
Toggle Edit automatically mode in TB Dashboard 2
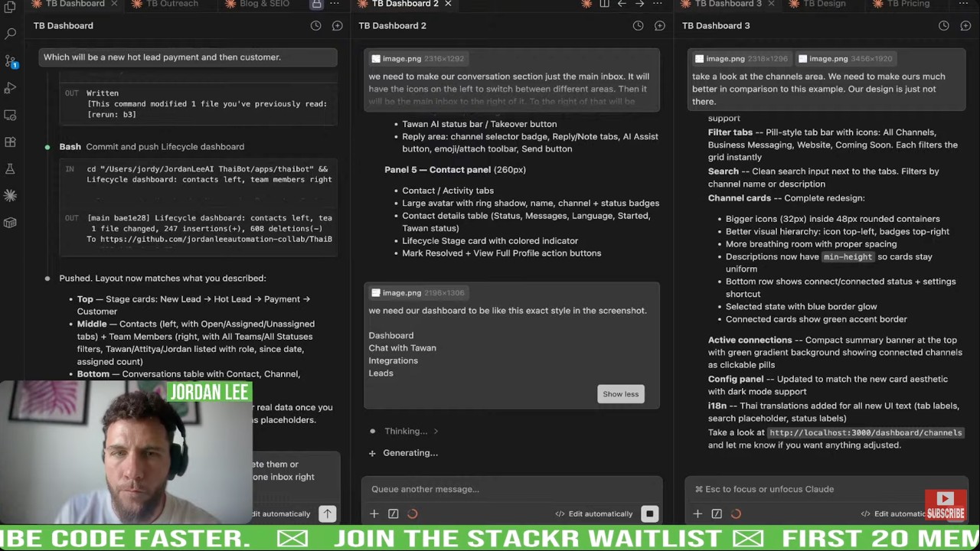594,514
